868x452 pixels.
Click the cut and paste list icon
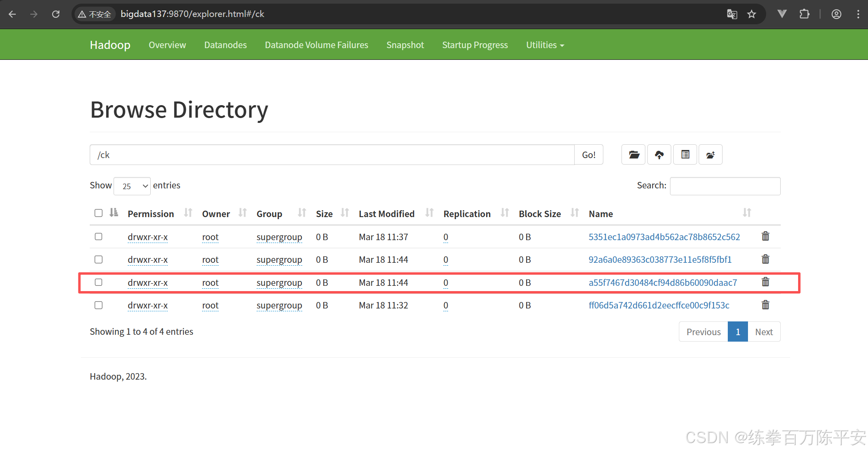point(685,155)
